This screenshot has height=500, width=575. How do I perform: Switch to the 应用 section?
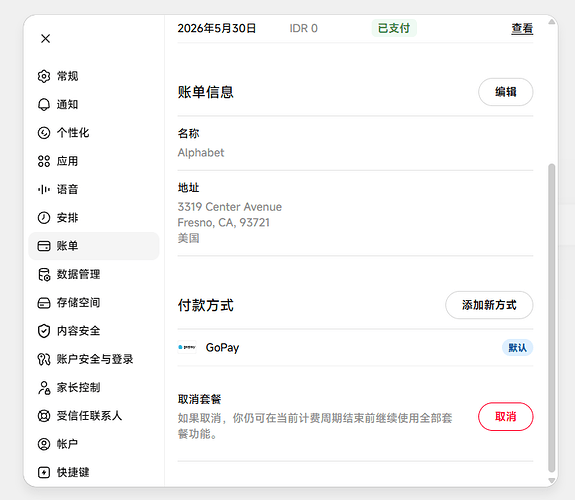(94, 161)
